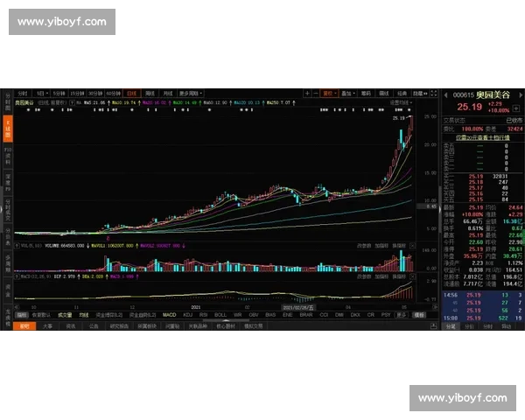Select 周线 period tab
The image size is (525, 420).
(150, 94)
